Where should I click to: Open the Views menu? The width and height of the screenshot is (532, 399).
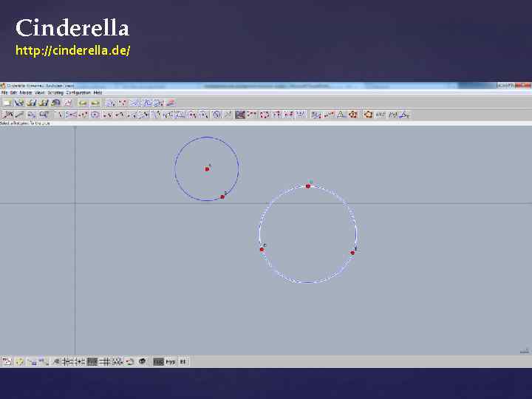click(40, 92)
